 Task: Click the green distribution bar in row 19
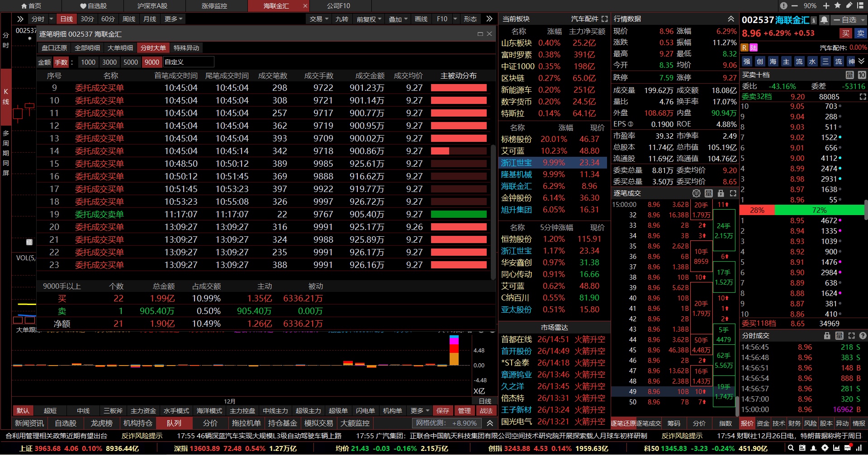(x=459, y=214)
